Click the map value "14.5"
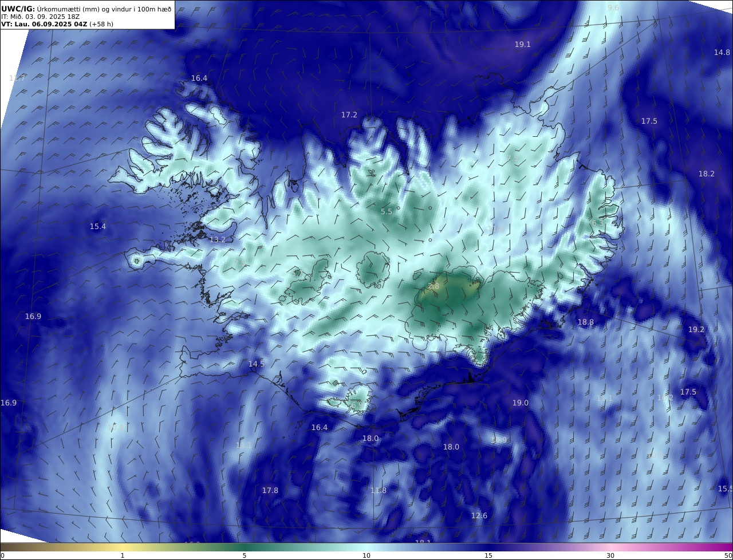Screen dimensions: 733x560 (257, 364)
